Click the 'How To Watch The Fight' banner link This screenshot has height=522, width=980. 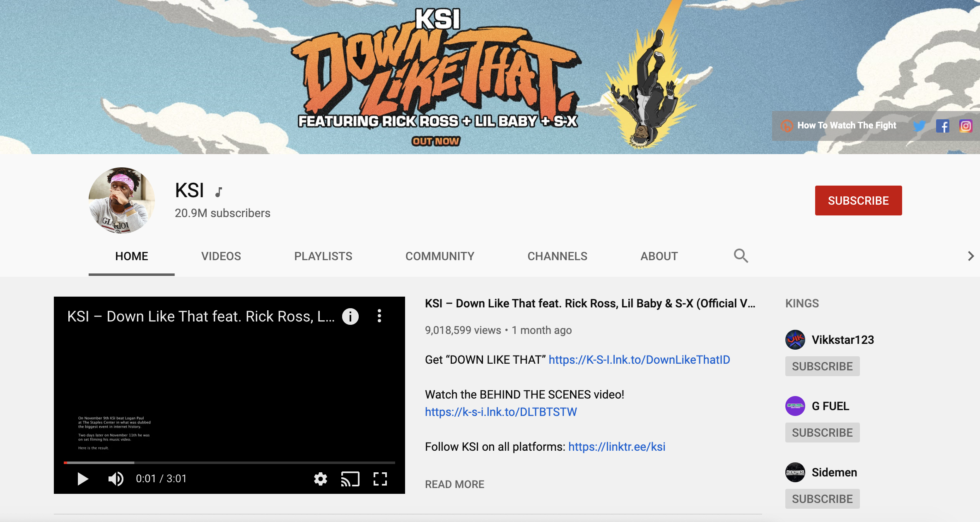point(839,126)
